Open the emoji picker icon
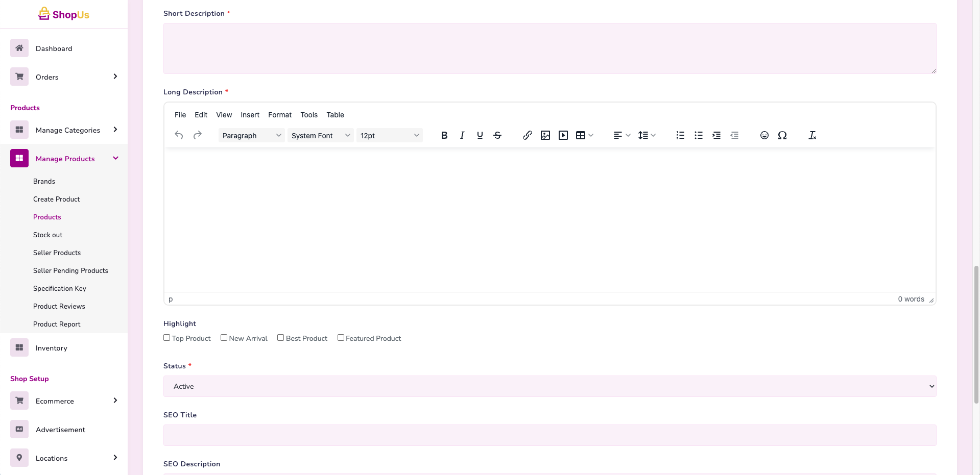This screenshot has height=475, width=980. (x=764, y=135)
